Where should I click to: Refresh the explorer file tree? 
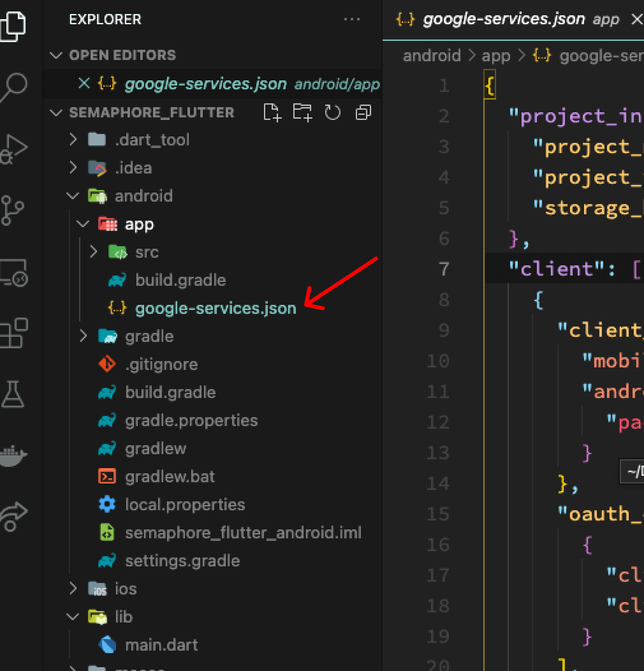pos(332,113)
